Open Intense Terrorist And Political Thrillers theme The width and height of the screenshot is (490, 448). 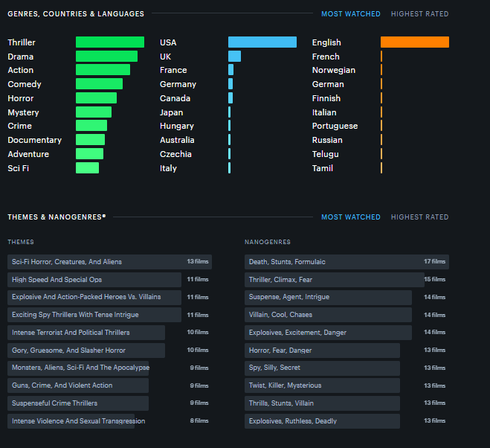(71, 333)
